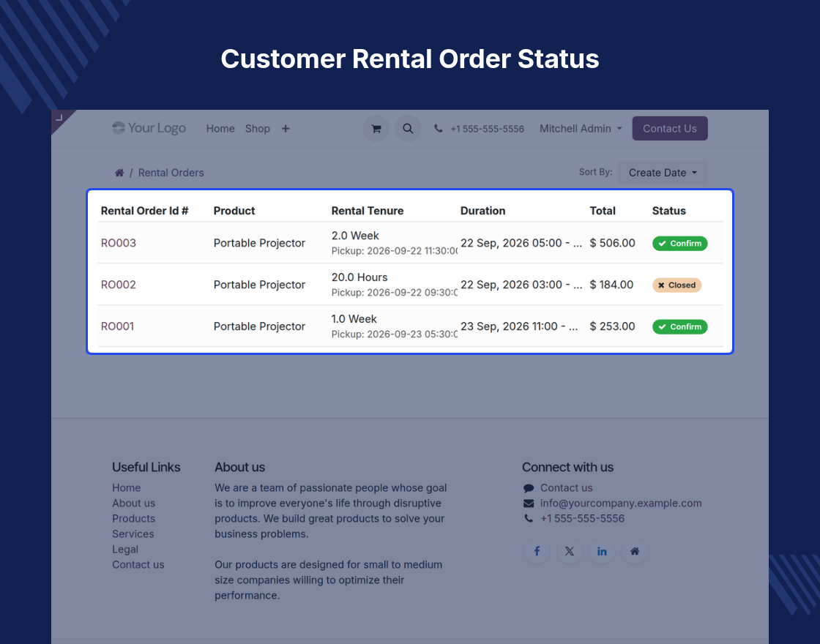Click Portable Projector in the RO002 row
The image size is (820, 644).
259,285
